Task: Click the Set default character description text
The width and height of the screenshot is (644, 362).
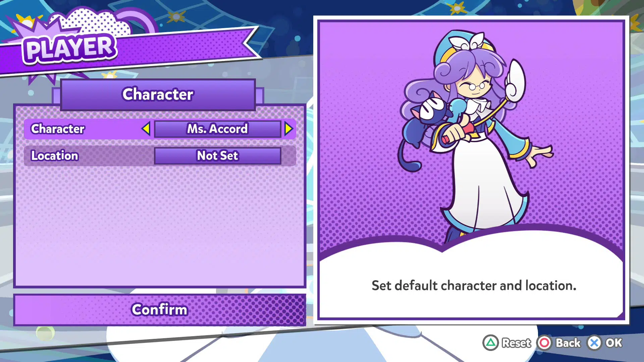Action: pyautogui.click(x=474, y=286)
